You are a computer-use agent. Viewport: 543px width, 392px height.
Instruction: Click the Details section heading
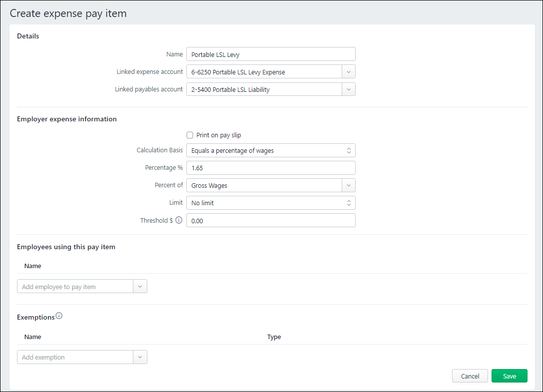point(28,36)
